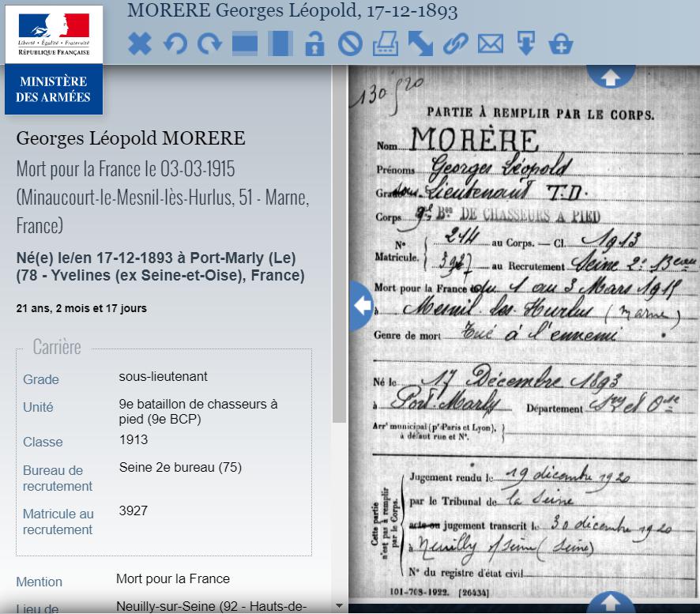Screen dimensions: 700x614
Task: Click the Unité label
Action: click(38, 407)
